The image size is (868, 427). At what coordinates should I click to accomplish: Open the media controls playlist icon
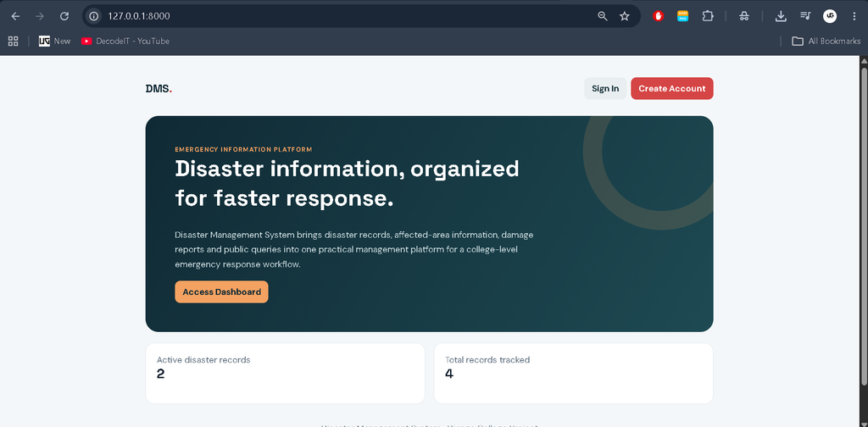click(x=805, y=16)
